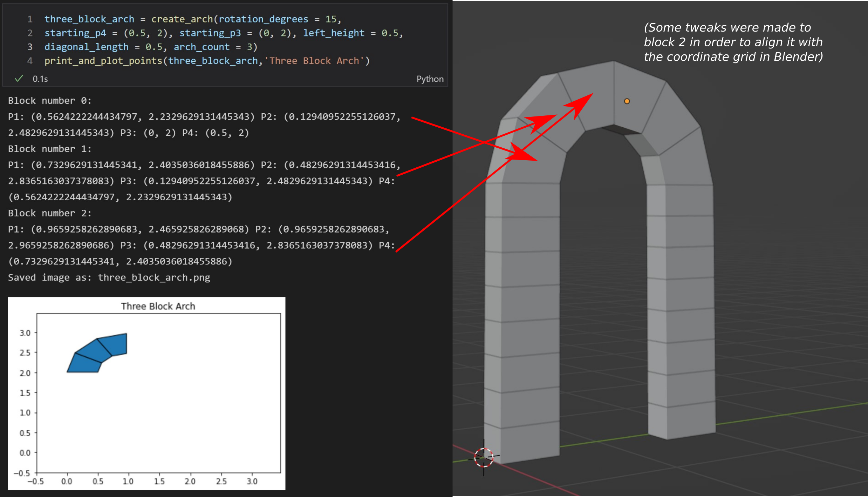Viewport: 868px width, 497px height.
Task: Click the Three Block Arch plot title
Action: pos(158,306)
